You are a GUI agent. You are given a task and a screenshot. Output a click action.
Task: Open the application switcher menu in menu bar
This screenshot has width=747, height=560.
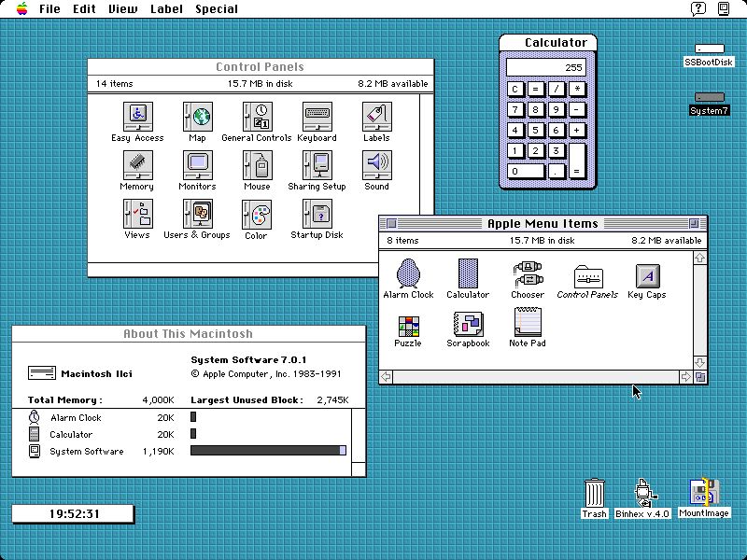point(723,9)
